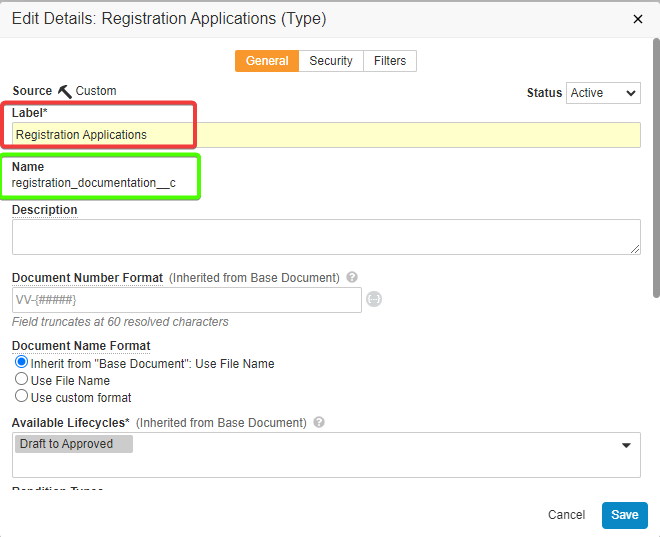Open the Status dropdown
Screen dimensions: 660x537
click(x=603, y=93)
